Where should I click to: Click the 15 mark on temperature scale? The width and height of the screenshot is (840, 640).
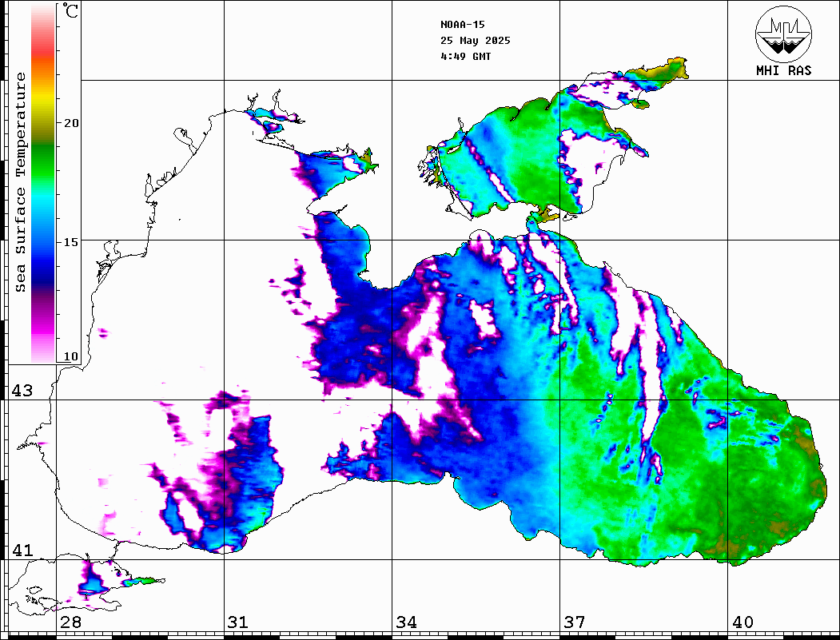[x=71, y=241]
